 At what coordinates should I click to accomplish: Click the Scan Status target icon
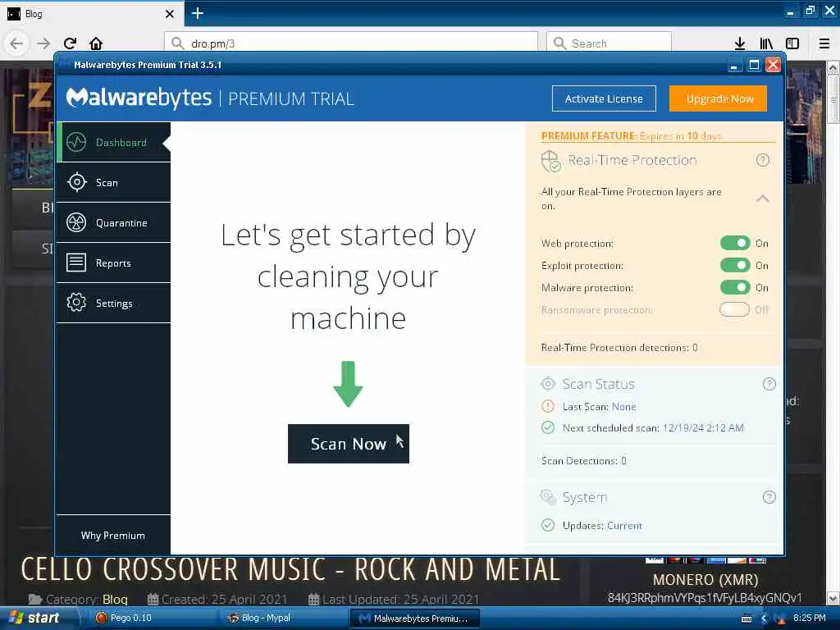pos(547,384)
